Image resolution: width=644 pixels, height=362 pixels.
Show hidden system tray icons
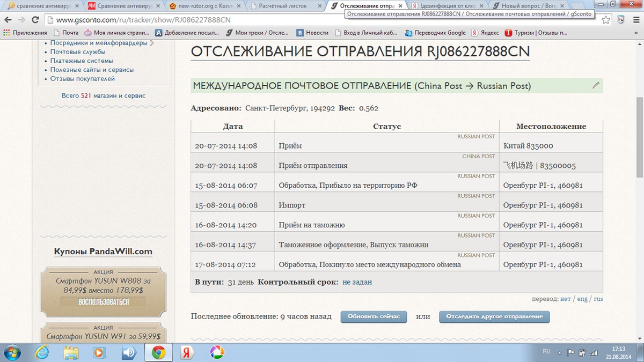tap(559, 352)
